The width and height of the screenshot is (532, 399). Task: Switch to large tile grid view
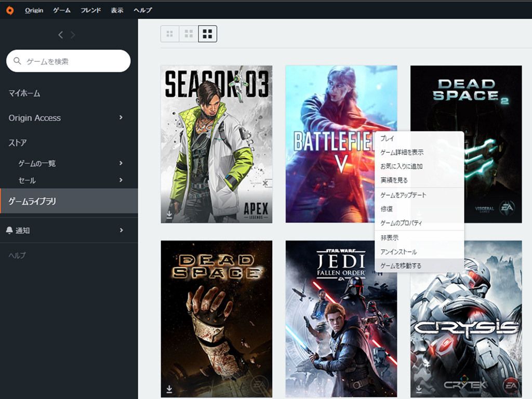tap(207, 34)
